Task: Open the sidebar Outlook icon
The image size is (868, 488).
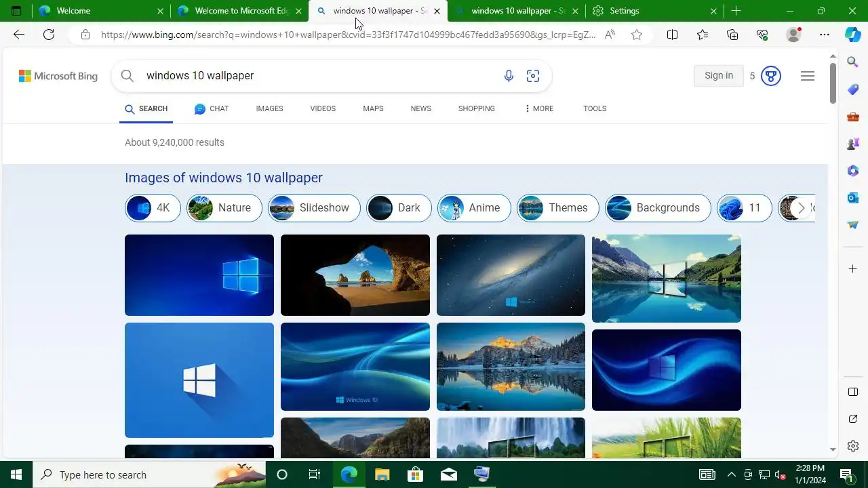Action: (853, 198)
